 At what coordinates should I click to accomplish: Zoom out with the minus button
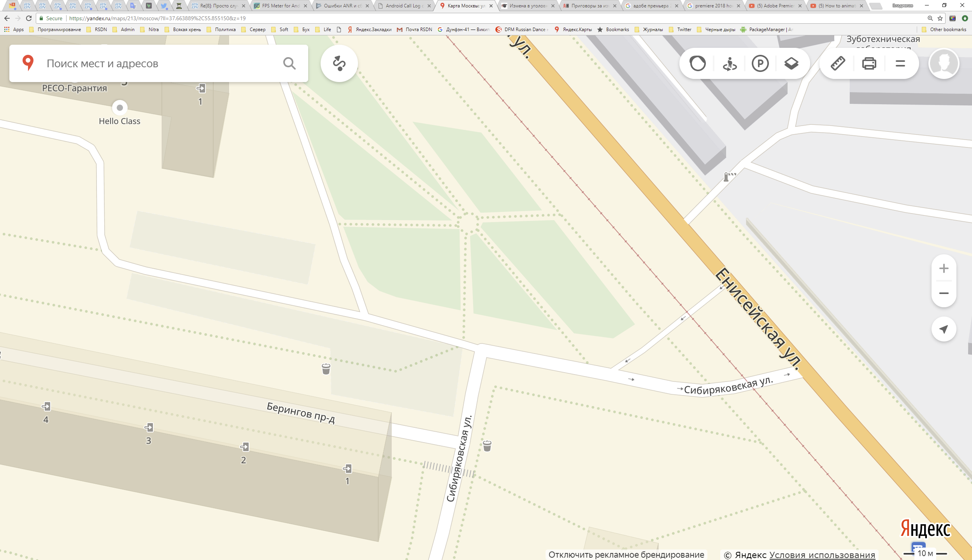(x=944, y=293)
